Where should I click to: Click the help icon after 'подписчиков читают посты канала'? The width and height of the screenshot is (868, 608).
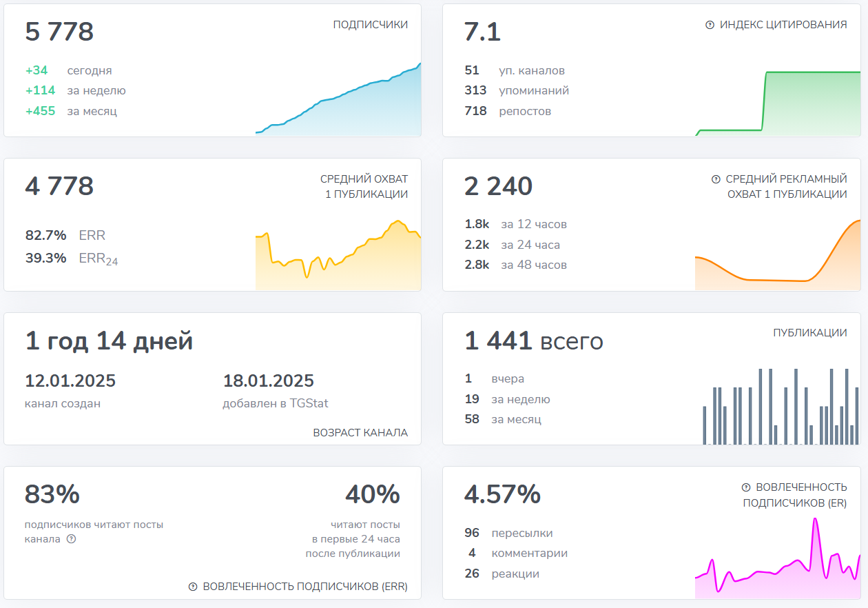click(x=71, y=539)
